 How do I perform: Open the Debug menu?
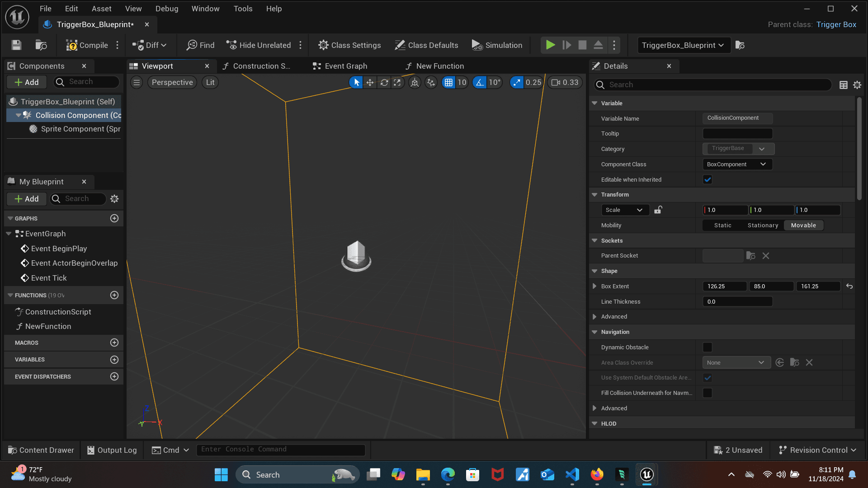(x=166, y=9)
